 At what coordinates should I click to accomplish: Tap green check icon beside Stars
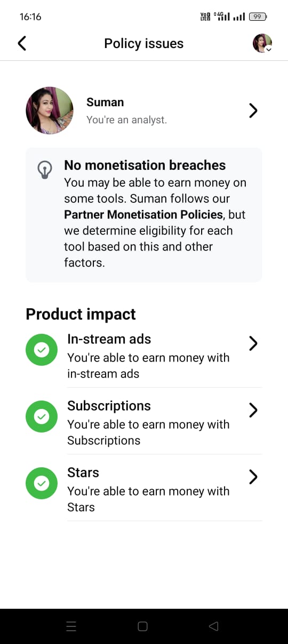42,483
